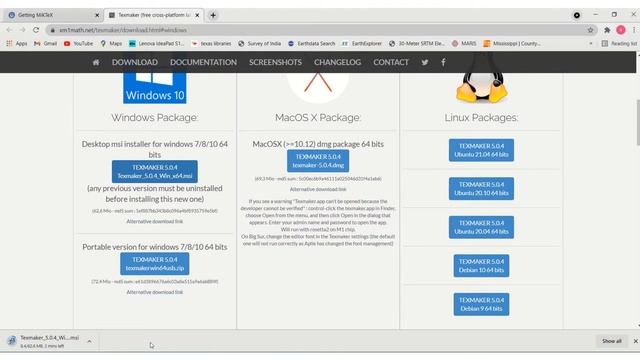Image resolution: width=640 pixels, height=360 pixels.
Task: Download Texmaker for Ubuntu 20.10 64 bits
Action: coord(481,189)
